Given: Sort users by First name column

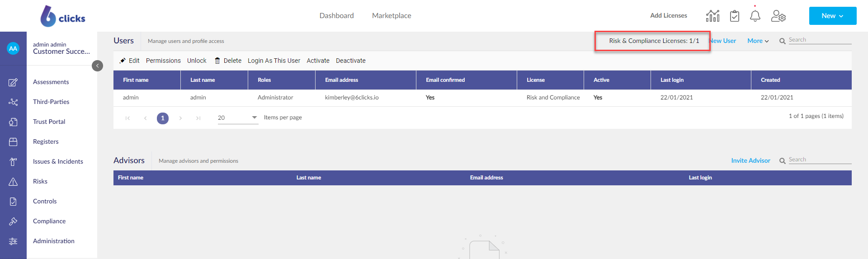Looking at the screenshot, I should point(147,80).
